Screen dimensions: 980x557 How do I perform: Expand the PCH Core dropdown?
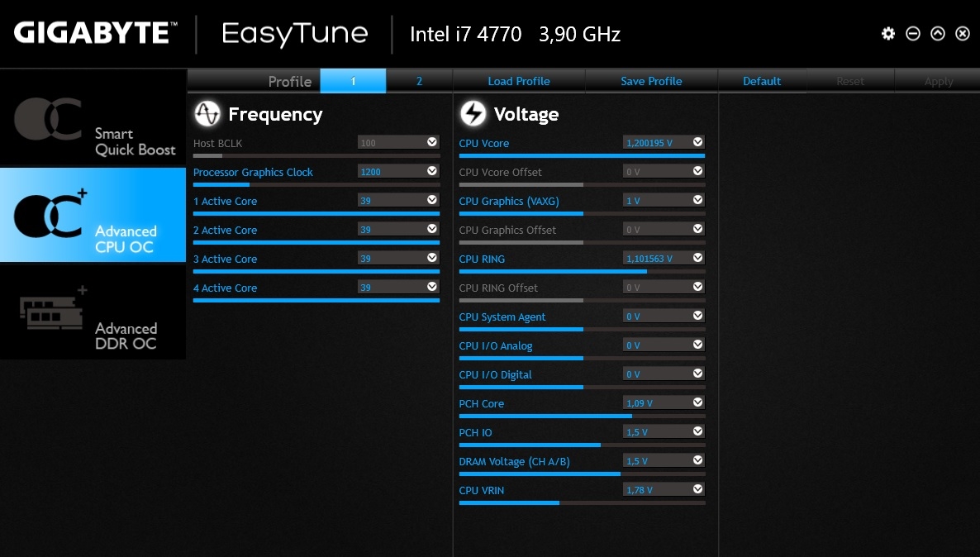698,402
